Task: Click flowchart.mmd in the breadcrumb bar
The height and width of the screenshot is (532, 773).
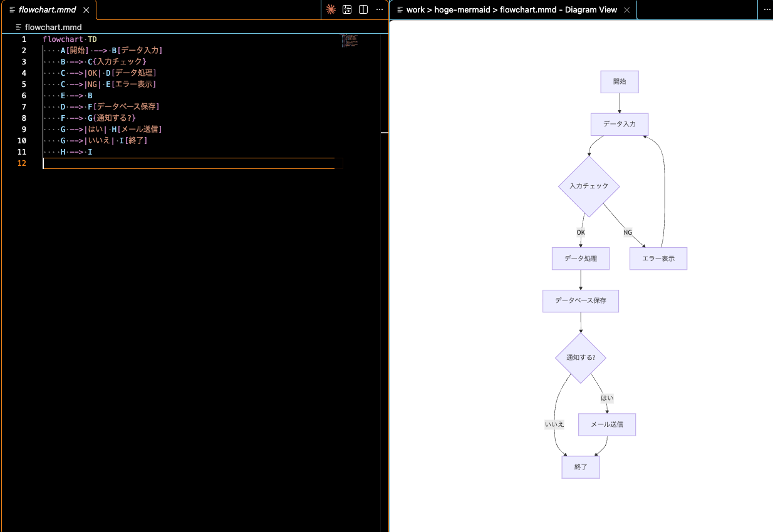Action: 53,27
